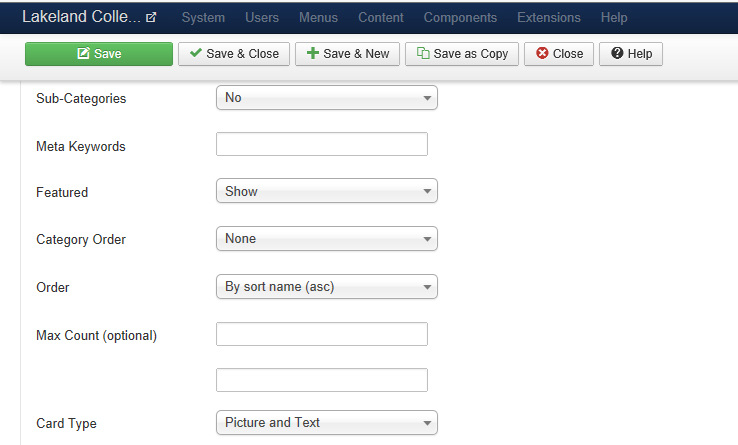Viewport: 738px width, 445px height.
Task: Open the Featured dropdown showing Show
Action: click(x=327, y=191)
